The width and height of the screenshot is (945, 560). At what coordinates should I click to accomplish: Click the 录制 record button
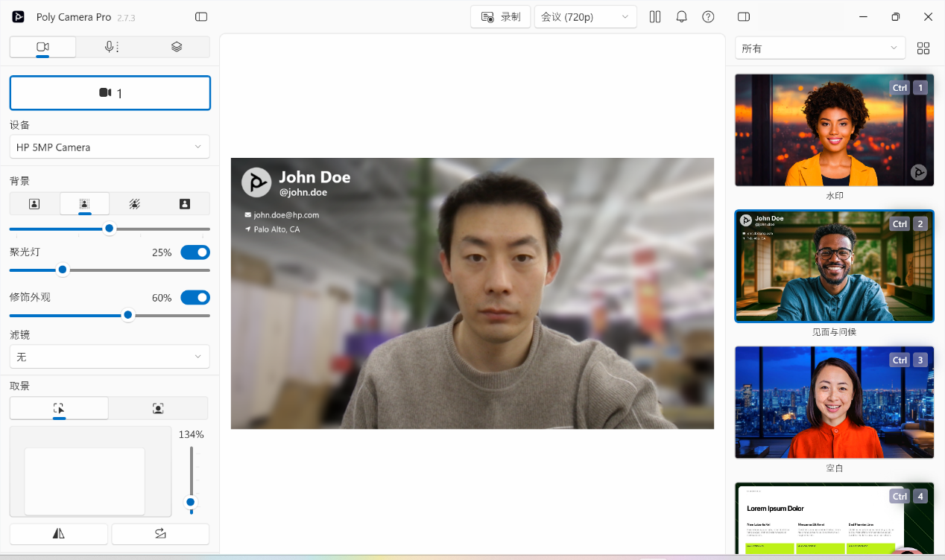pos(500,16)
